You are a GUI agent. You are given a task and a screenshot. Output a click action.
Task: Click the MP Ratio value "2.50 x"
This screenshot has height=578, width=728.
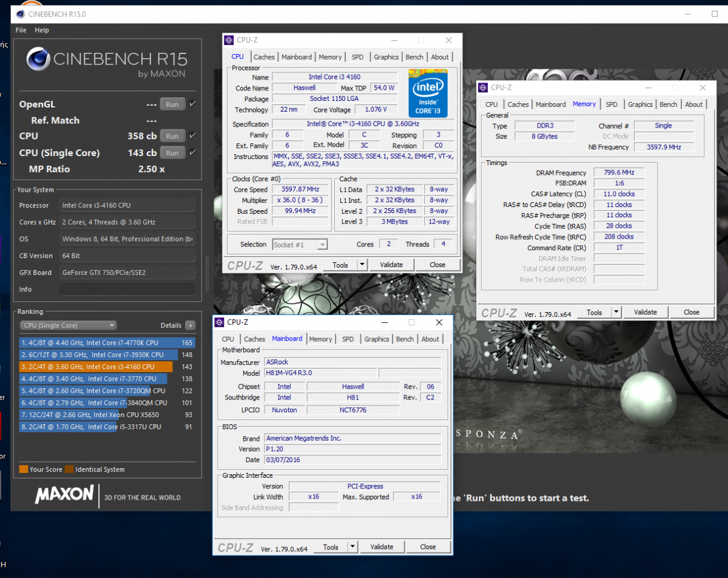pos(151,169)
